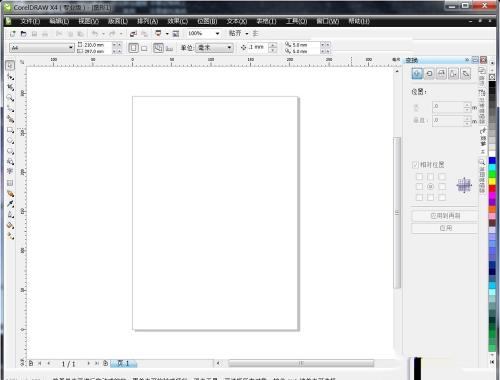
Task: Open the units dropdown in property bar
Action: coord(229,48)
